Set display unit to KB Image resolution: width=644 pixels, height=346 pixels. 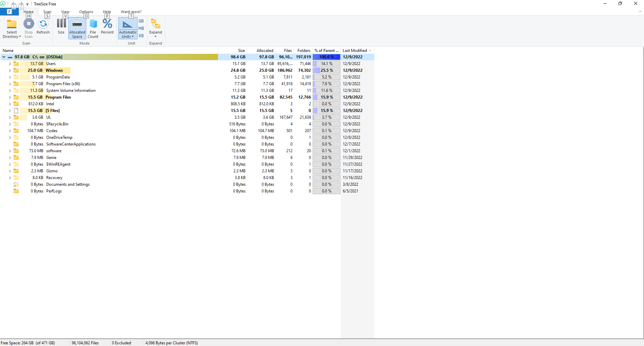click(141, 36)
